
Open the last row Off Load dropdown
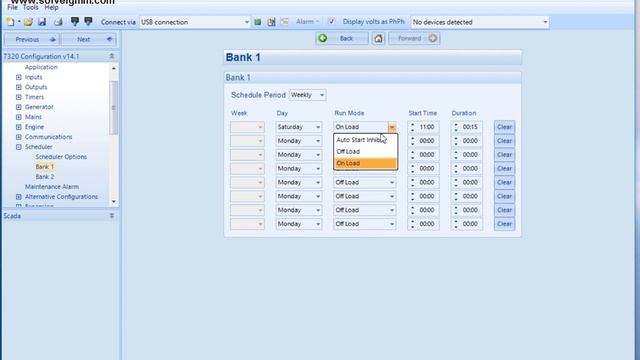click(365, 224)
